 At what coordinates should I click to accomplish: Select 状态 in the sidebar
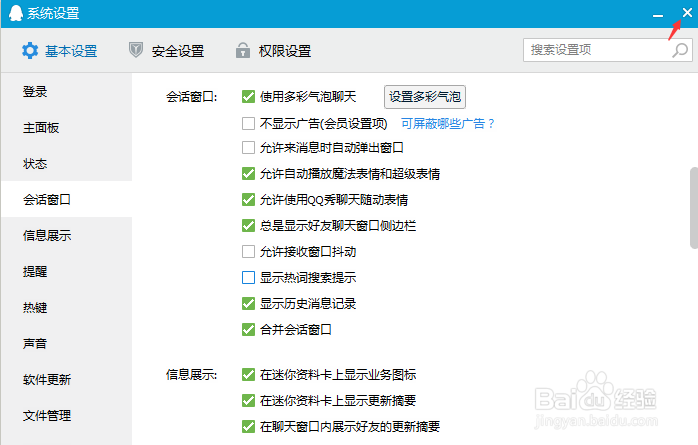tap(66, 164)
